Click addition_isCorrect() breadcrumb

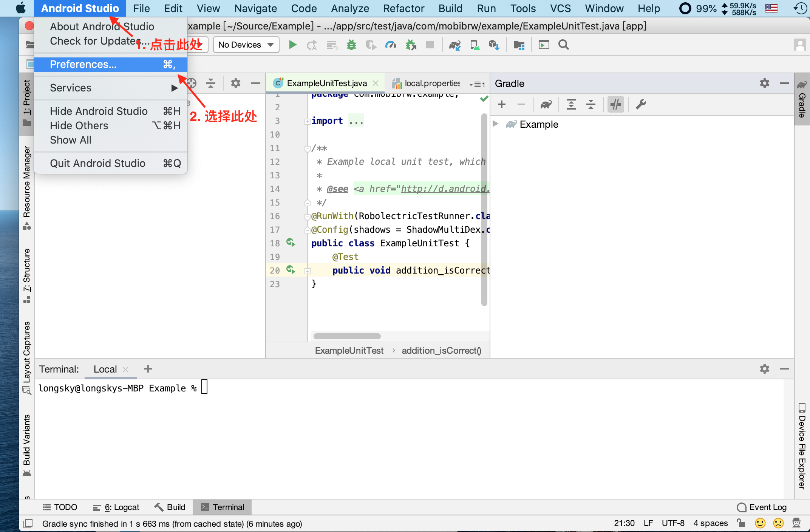pyautogui.click(x=441, y=351)
